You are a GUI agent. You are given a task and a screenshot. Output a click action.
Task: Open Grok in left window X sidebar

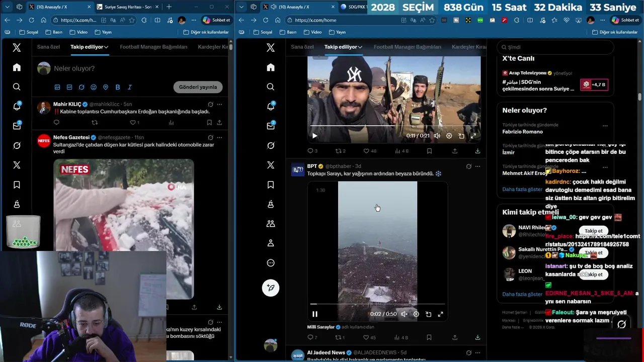[x=17, y=145]
